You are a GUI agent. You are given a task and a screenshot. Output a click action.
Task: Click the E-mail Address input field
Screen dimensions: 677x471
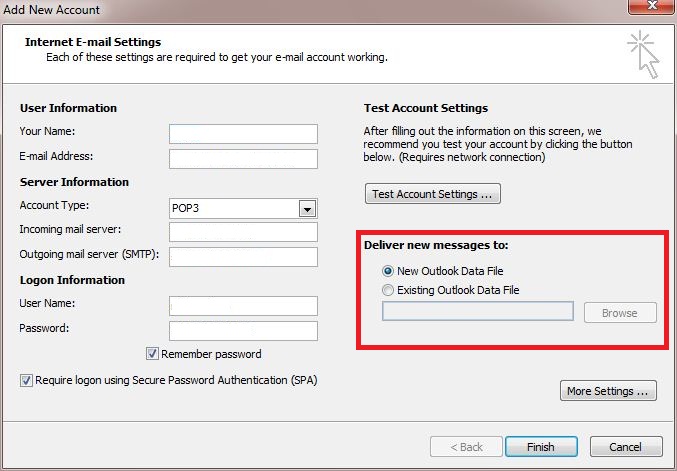[243, 159]
